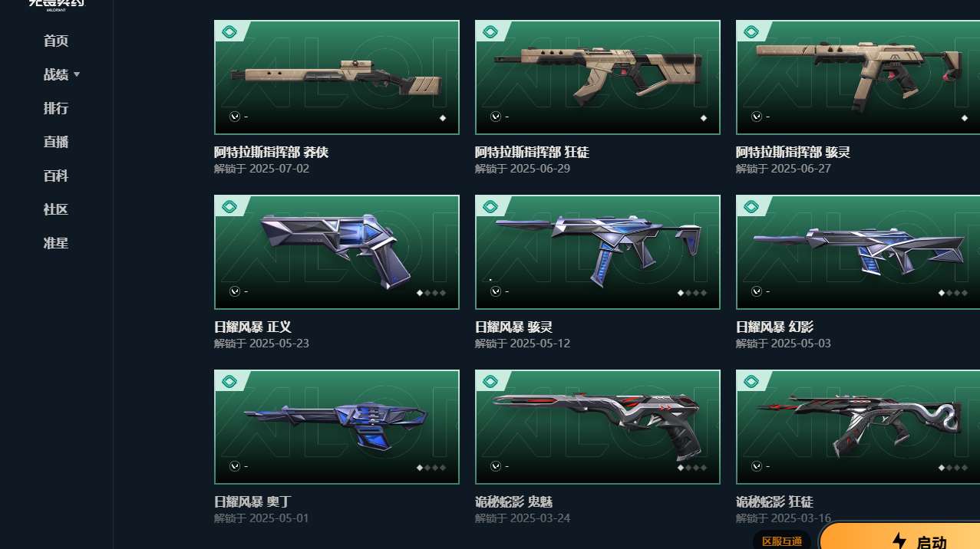The width and height of the screenshot is (980, 549).
Task: Click the level diamonds on 日耀风暴 正义 card
Action: 431,293
